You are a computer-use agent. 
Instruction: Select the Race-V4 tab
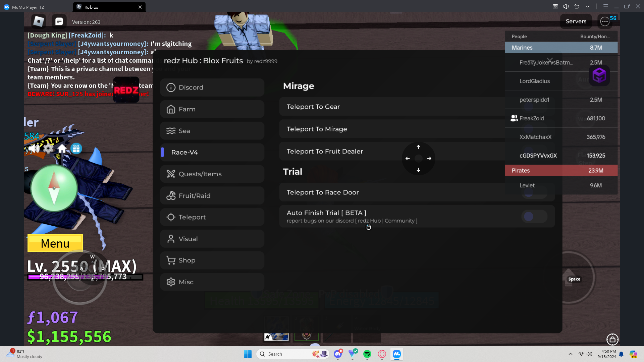click(x=212, y=152)
